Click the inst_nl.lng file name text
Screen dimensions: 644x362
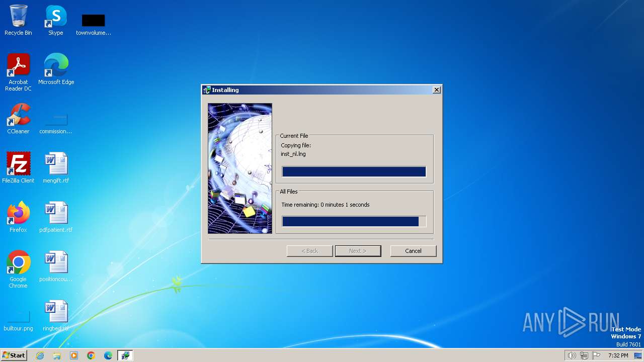tap(293, 154)
